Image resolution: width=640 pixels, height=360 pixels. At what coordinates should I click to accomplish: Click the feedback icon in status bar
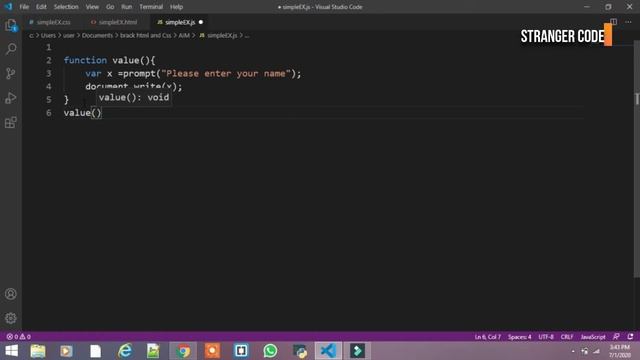[616, 337]
